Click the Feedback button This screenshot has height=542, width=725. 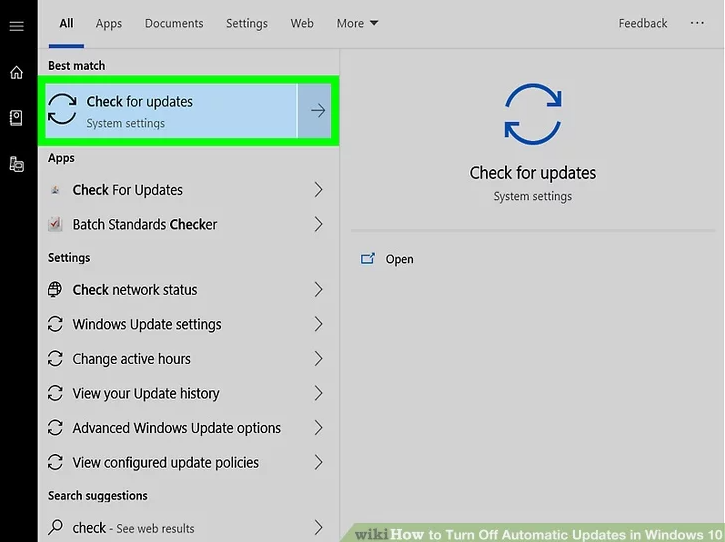(642, 23)
